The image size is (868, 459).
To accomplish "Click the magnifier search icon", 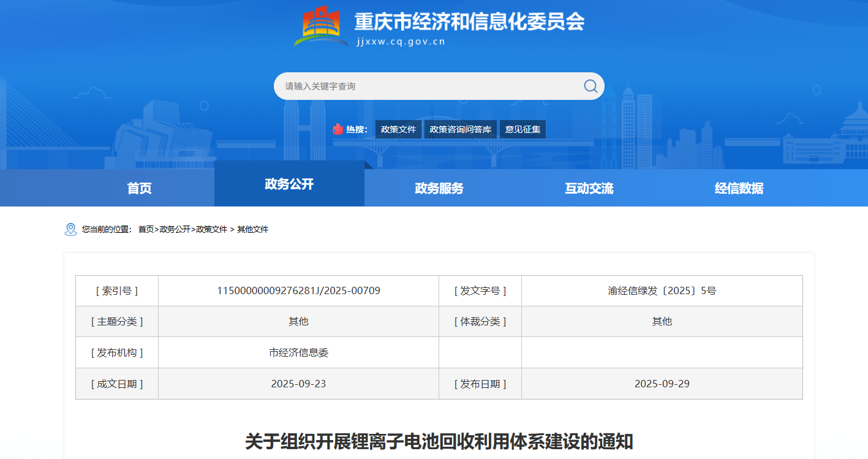I will pos(591,86).
